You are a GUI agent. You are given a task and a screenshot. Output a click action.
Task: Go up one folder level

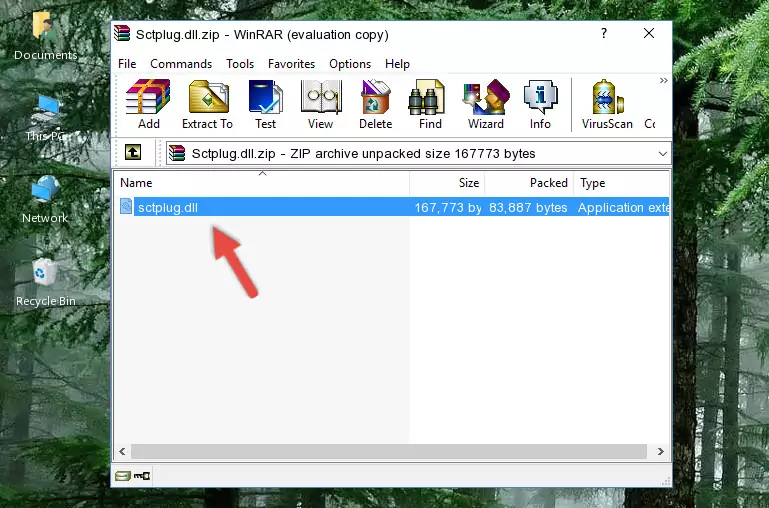coord(133,152)
